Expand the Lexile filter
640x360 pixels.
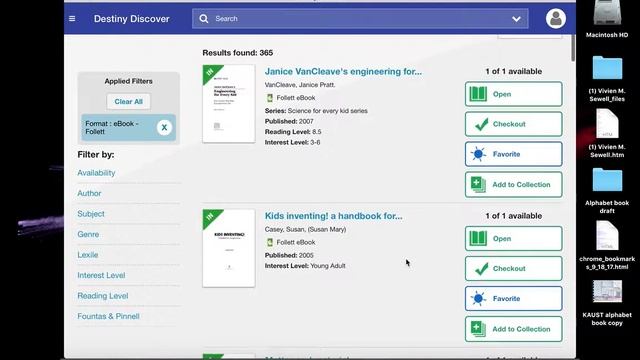pyautogui.click(x=88, y=255)
